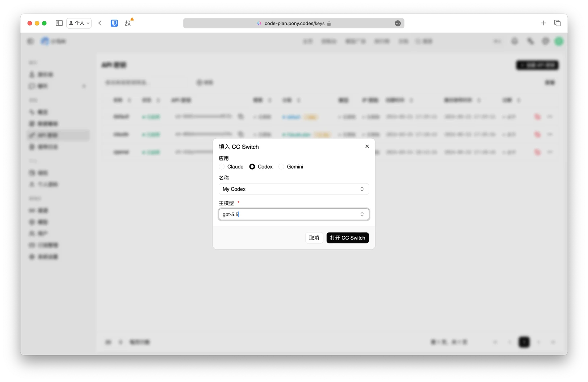Image resolution: width=588 pixels, height=382 pixels.
Task: Select the Claude application option
Action: coord(222,167)
